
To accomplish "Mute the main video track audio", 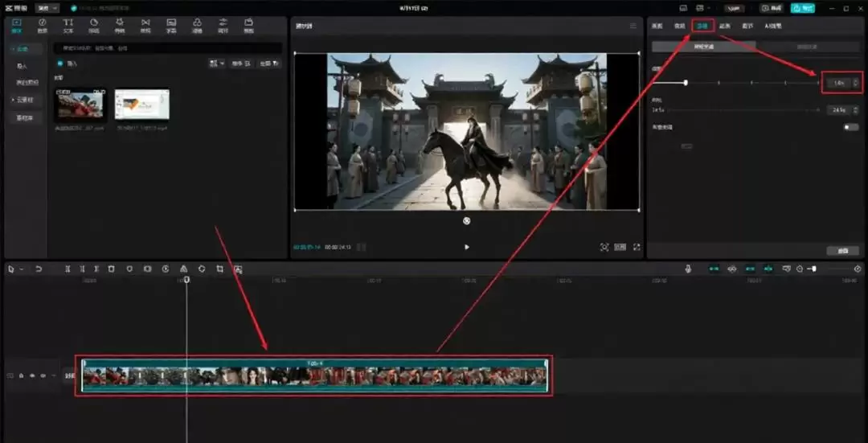I will tap(43, 375).
